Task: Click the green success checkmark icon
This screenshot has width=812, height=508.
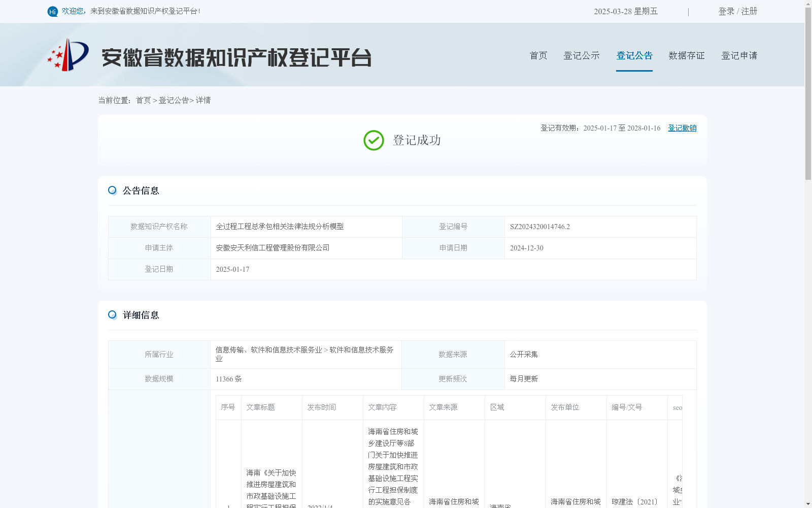Action: [374, 141]
